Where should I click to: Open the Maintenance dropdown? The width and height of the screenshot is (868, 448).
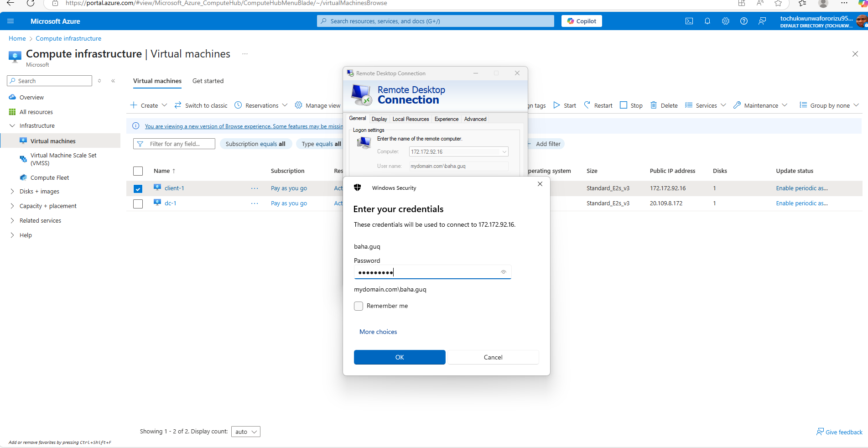point(760,105)
